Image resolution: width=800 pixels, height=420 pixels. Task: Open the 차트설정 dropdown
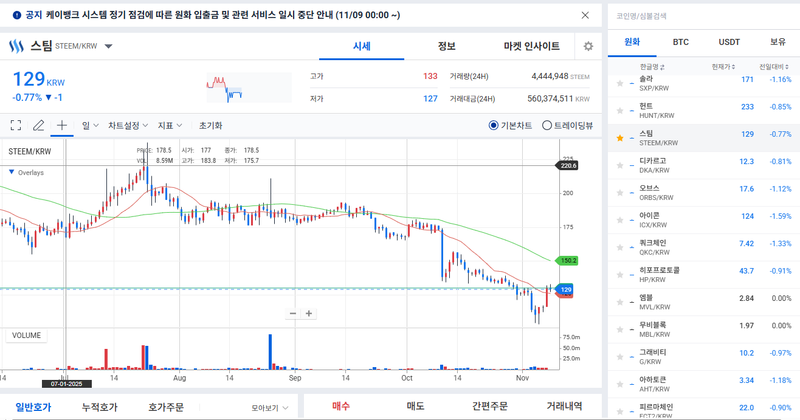(128, 126)
